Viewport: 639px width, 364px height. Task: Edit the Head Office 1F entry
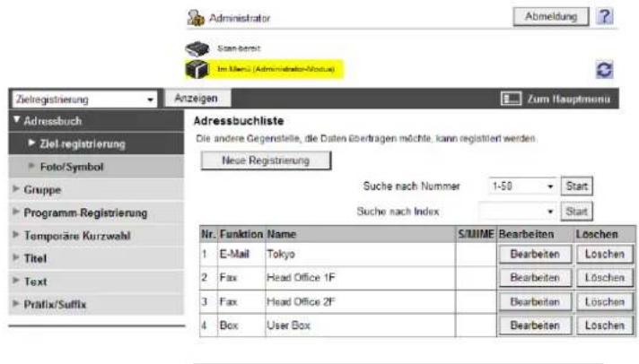click(x=535, y=278)
